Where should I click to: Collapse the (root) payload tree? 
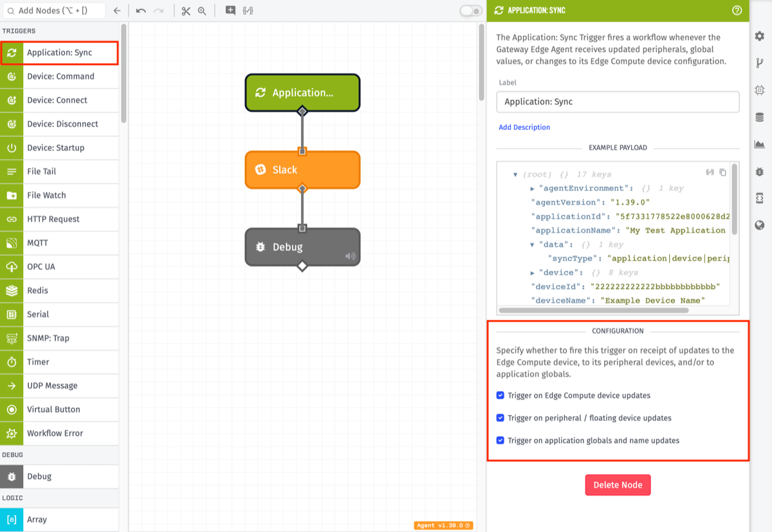[x=515, y=175]
